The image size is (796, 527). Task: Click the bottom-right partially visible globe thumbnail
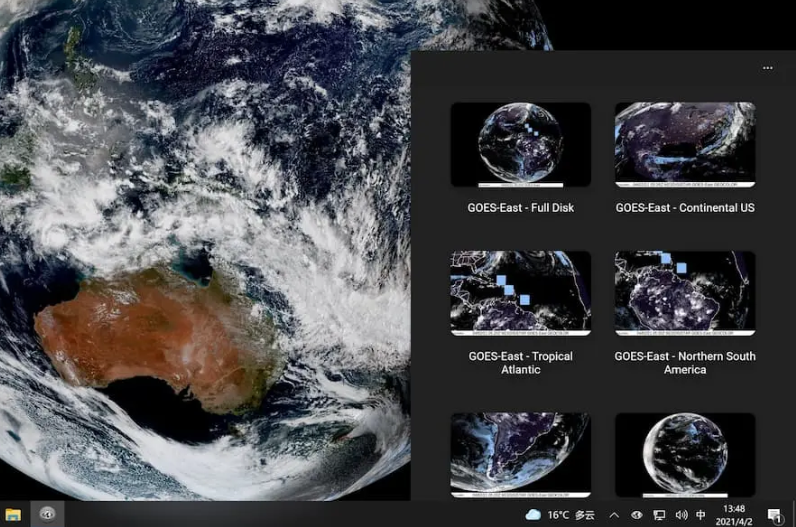point(685,453)
